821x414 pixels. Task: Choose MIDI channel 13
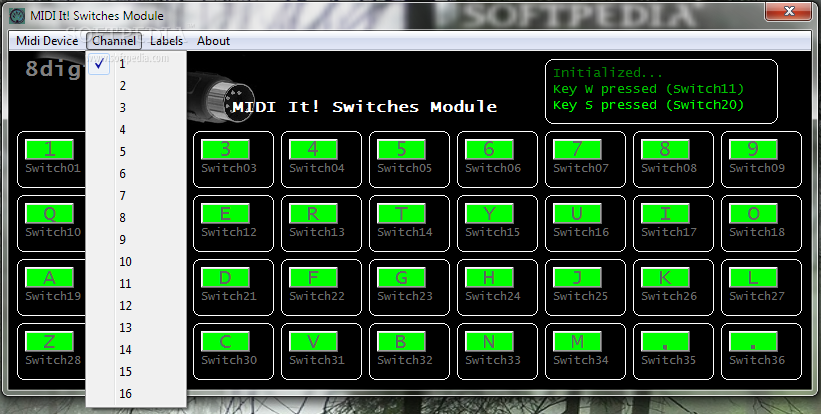(x=136, y=328)
